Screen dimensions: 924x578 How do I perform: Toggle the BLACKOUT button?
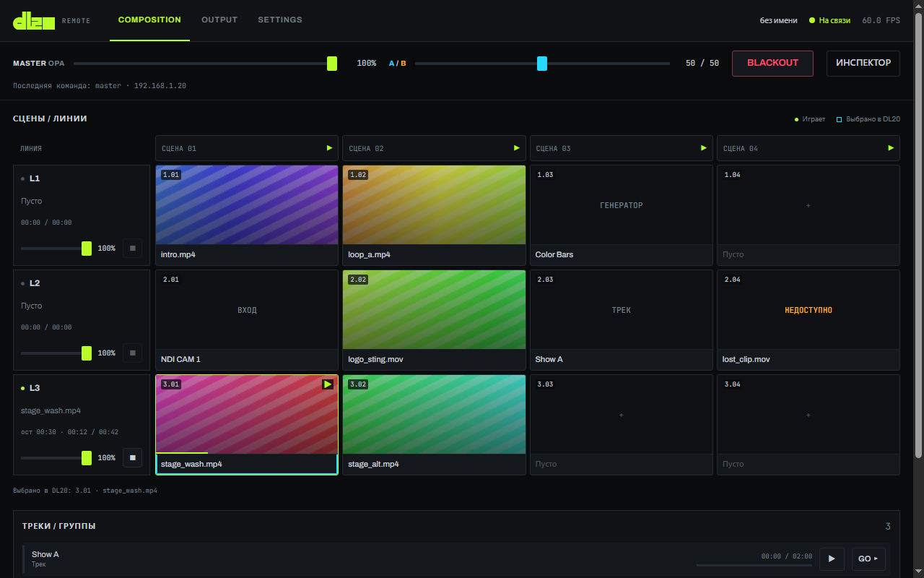tap(772, 63)
